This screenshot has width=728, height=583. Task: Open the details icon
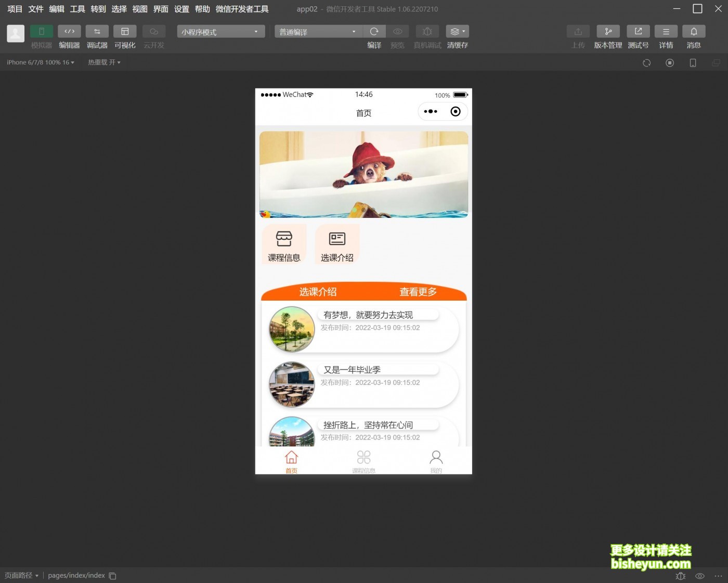click(x=666, y=31)
